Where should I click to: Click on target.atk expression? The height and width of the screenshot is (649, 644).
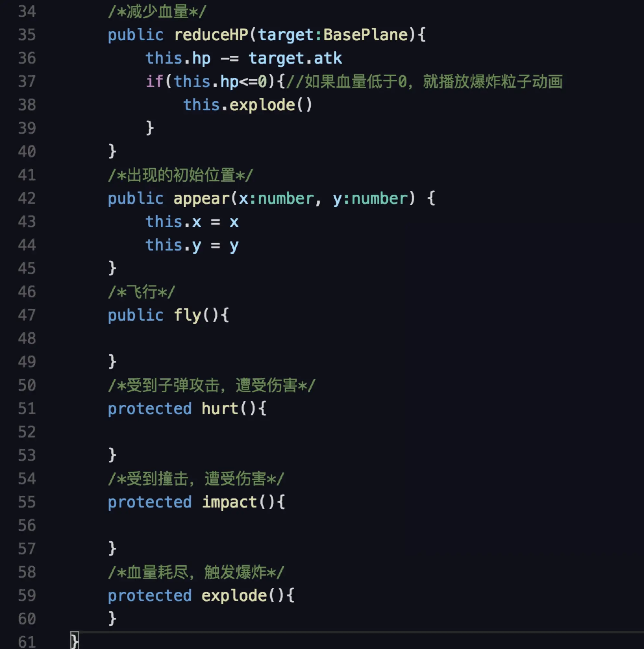pos(295,58)
